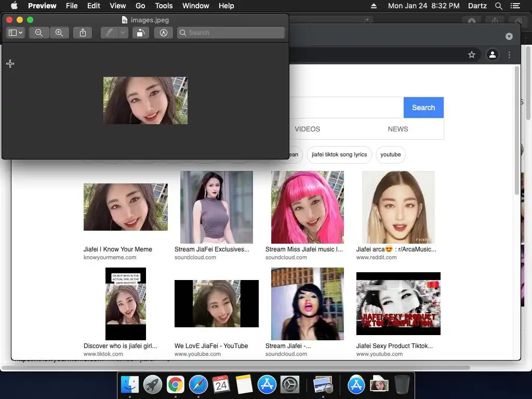This screenshot has width=532, height=399.
Task: Open Safari from the Dock
Action: point(198,385)
